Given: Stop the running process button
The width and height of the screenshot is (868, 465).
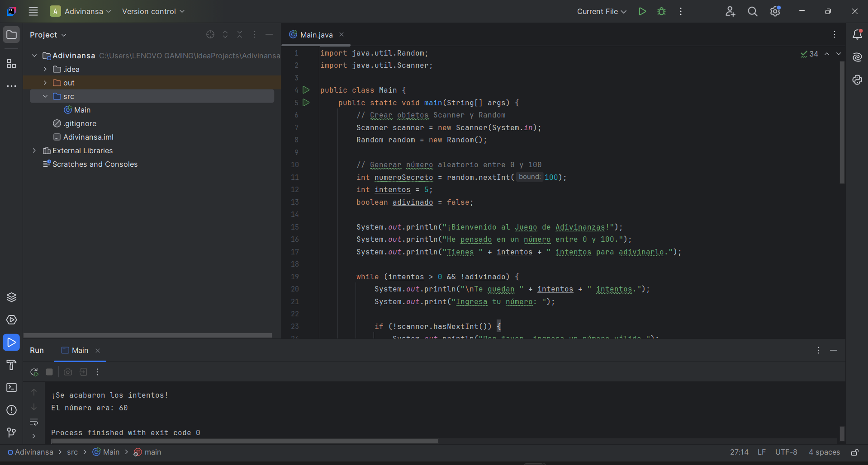Looking at the screenshot, I should [x=49, y=372].
